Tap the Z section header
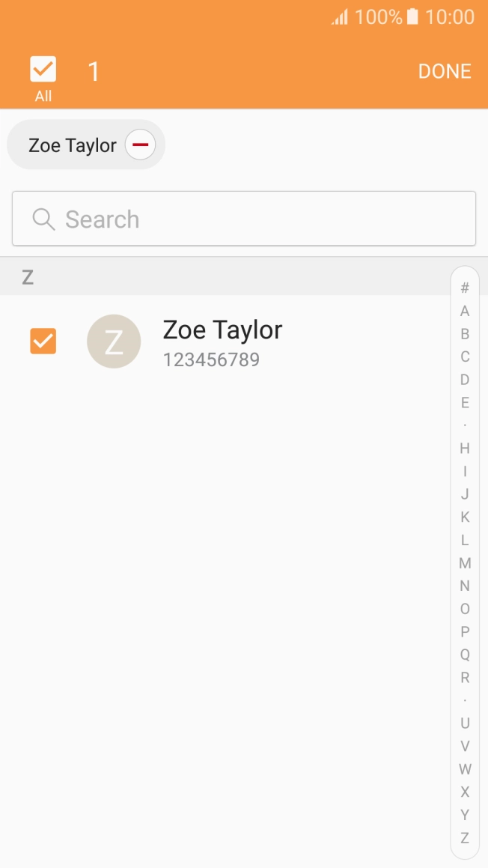Screen dimensions: 488x868 click(x=28, y=278)
